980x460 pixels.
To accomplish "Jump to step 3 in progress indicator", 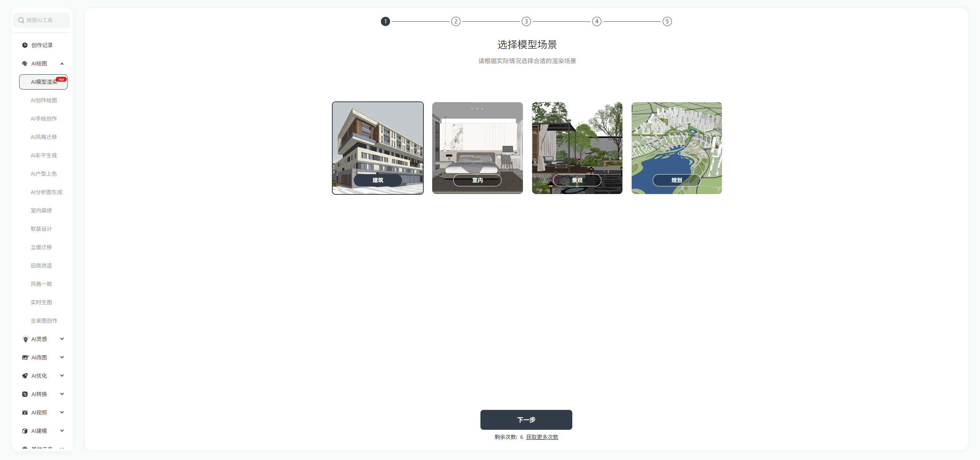I will click(526, 21).
